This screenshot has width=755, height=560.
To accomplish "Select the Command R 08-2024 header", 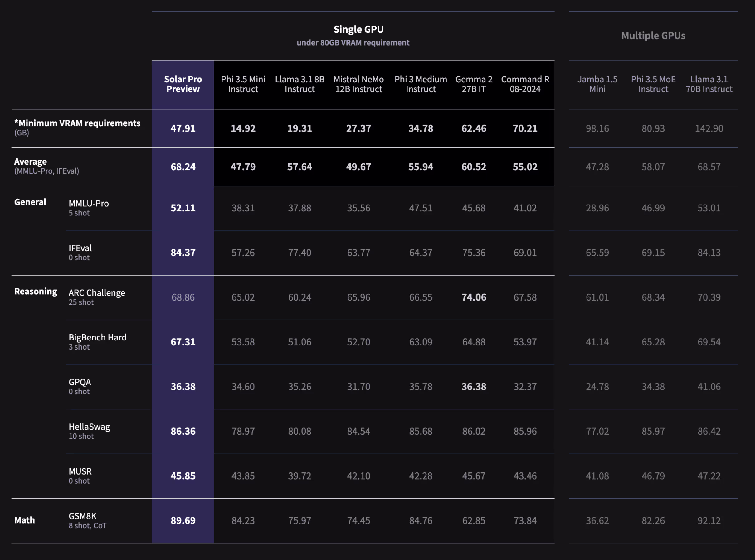I will point(525,84).
